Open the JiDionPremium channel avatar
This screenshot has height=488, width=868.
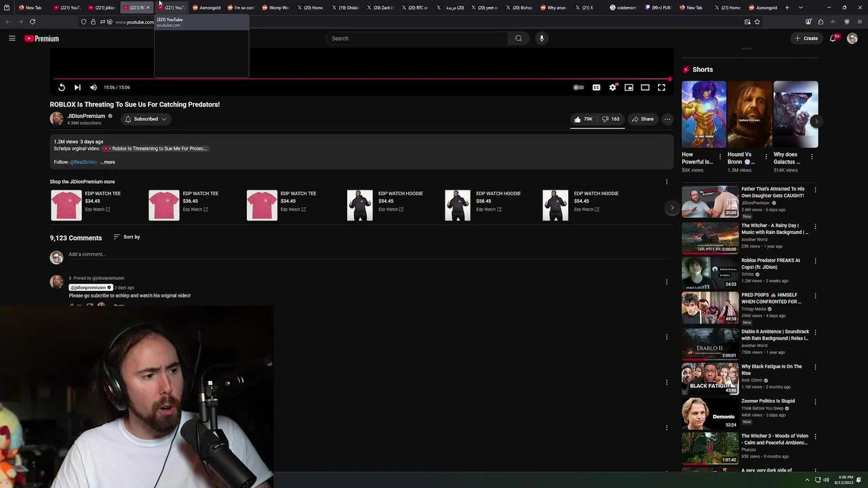point(56,119)
